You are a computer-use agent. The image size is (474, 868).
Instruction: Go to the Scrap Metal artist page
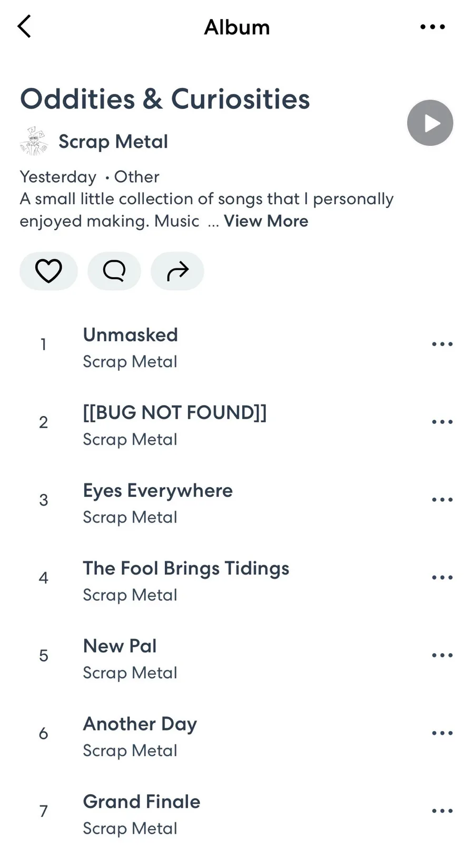(x=113, y=141)
